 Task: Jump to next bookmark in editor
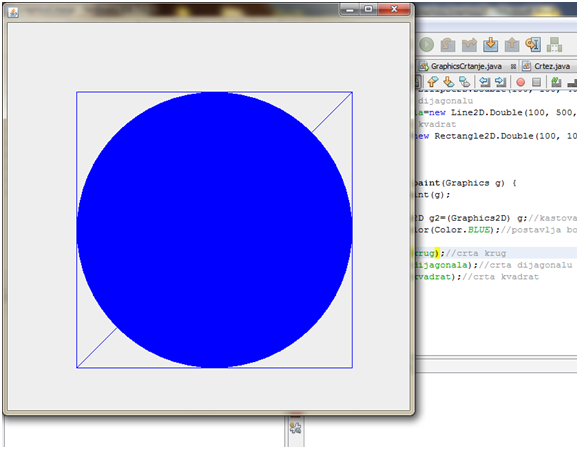tap(448, 82)
